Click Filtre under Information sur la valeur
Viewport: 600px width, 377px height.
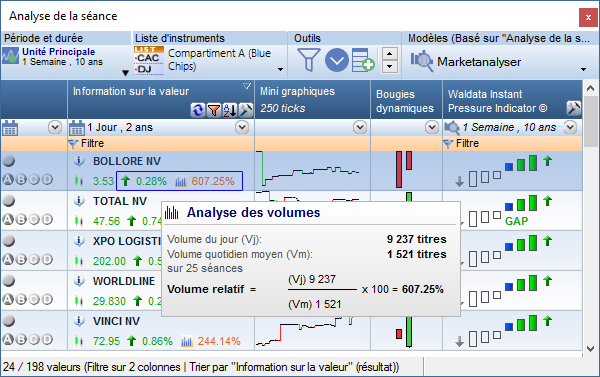(x=92, y=144)
